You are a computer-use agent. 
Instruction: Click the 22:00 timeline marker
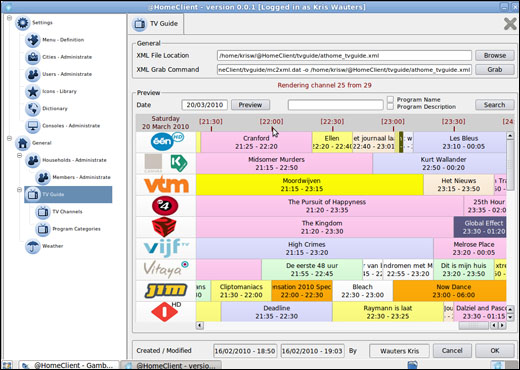click(272, 122)
